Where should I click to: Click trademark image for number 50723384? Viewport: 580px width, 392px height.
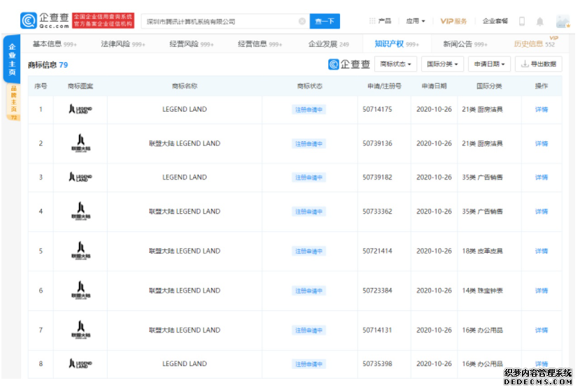(80, 291)
